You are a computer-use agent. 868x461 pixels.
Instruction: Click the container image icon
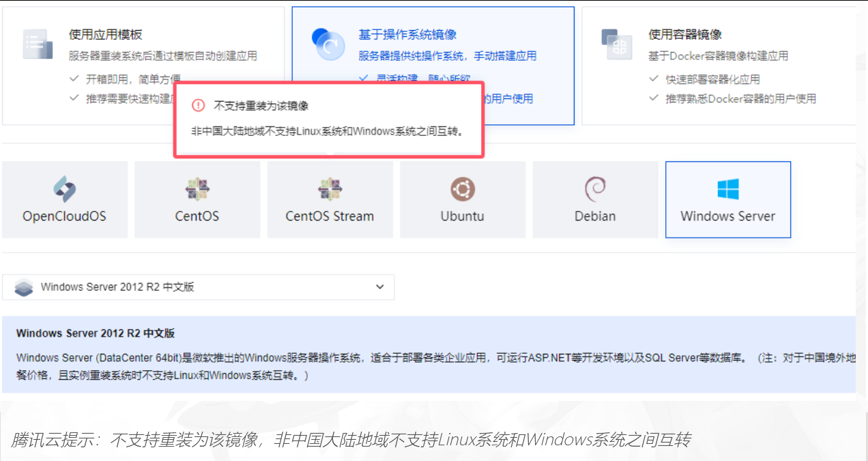(x=618, y=44)
